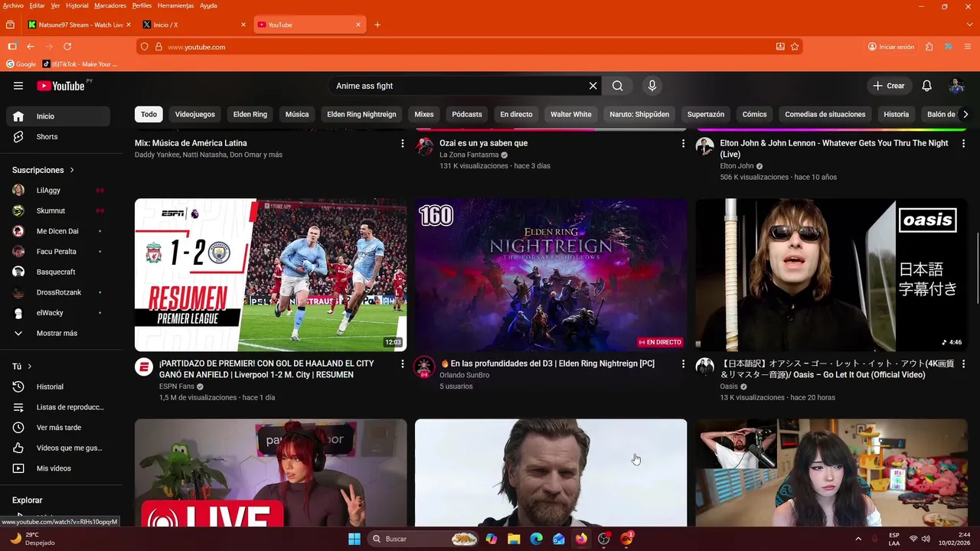Open Listas de reproducción in sidebar
The height and width of the screenshot is (551, 980).
click(x=58, y=407)
